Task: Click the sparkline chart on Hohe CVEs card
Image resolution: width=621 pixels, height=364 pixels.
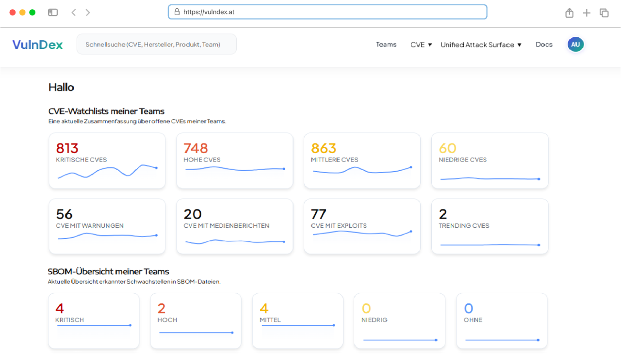Action: pyautogui.click(x=234, y=170)
